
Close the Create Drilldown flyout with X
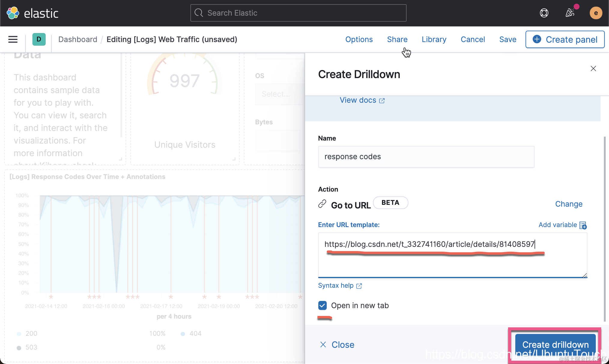pos(593,68)
